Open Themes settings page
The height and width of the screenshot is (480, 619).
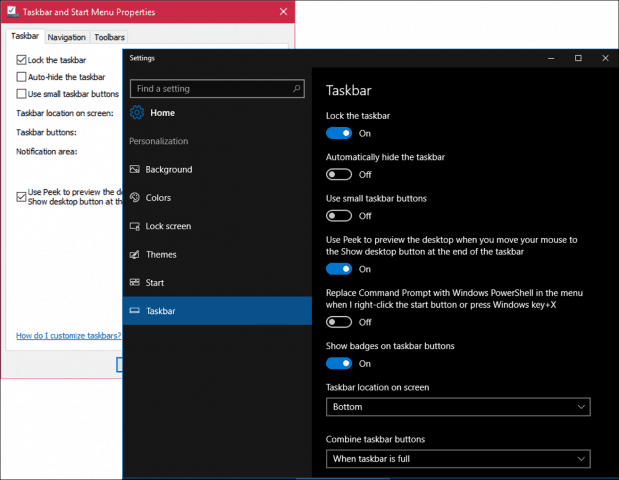click(217, 255)
